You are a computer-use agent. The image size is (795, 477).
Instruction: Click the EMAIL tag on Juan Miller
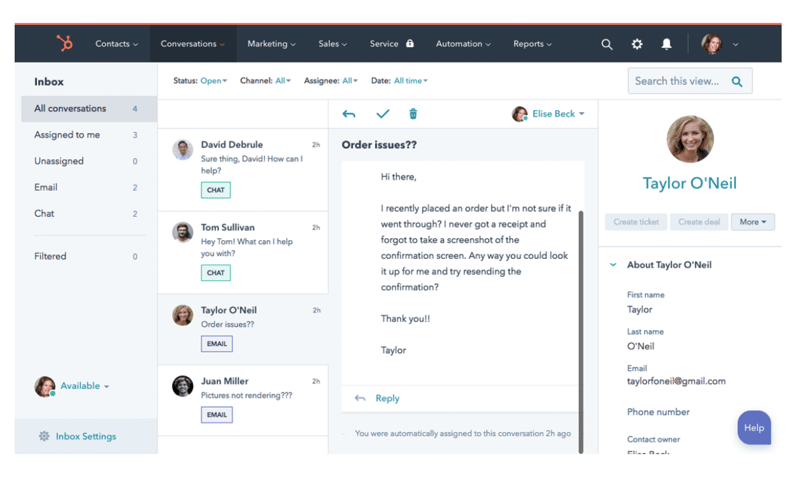click(x=216, y=415)
